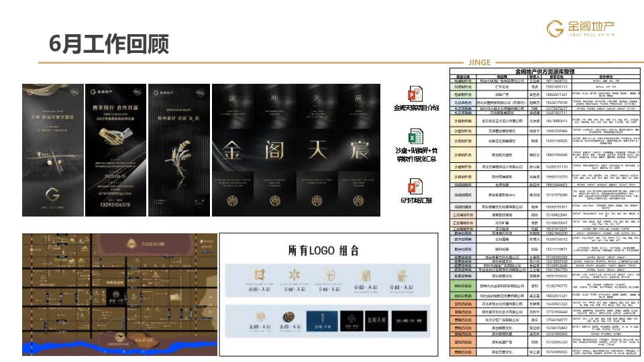Screen dimensions: 644x362
Task: Click phone number 18518883015
Action: click(x=557, y=121)
